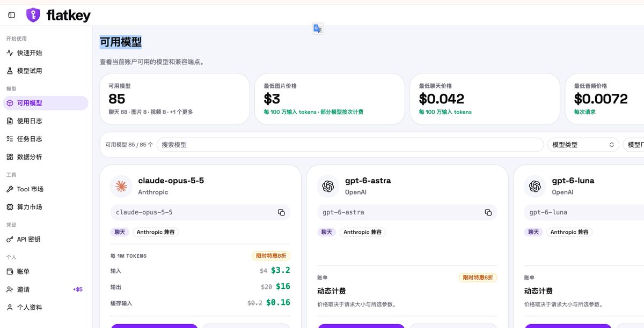Click the OpenAI logo on gpt-6-astra card

point(328,186)
